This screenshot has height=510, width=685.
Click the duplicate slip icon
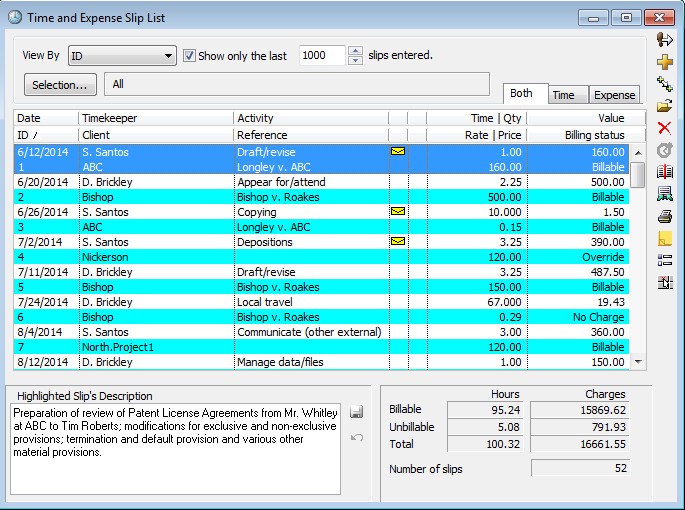[x=664, y=84]
